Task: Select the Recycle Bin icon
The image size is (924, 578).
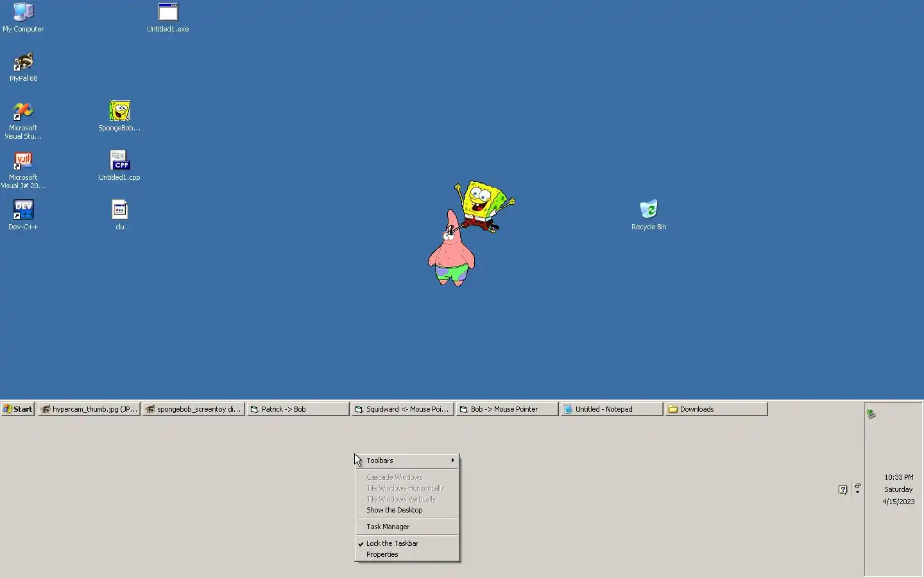Action: 649,215
